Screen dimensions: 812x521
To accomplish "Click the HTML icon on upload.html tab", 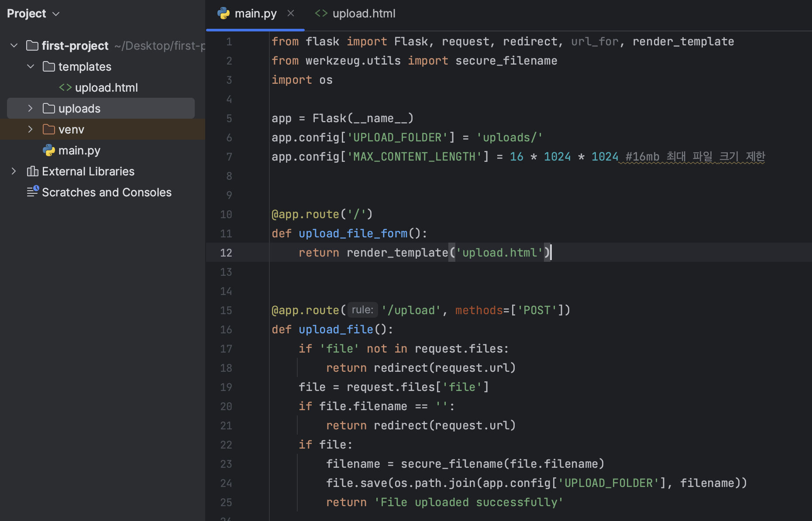I will 321,14.
